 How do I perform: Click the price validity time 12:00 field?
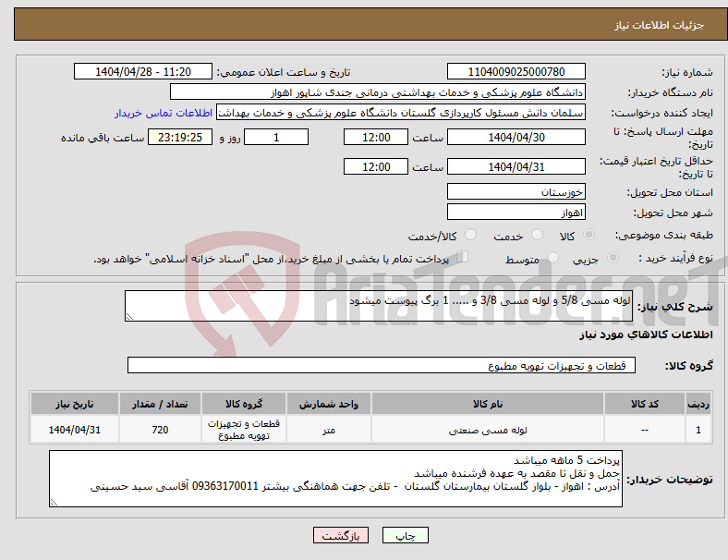376,166
